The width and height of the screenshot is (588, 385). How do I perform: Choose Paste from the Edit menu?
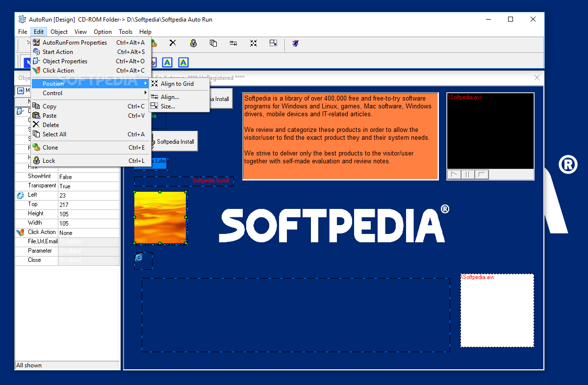coord(91,115)
